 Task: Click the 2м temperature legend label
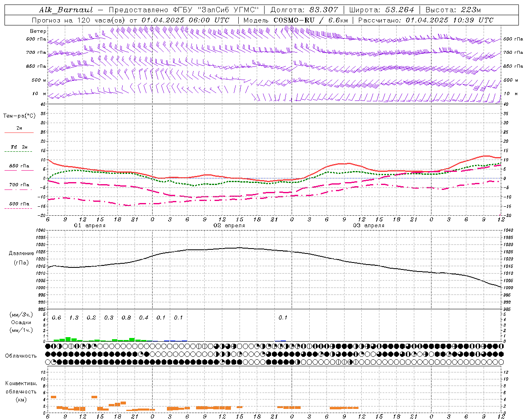(x=19, y=128)
